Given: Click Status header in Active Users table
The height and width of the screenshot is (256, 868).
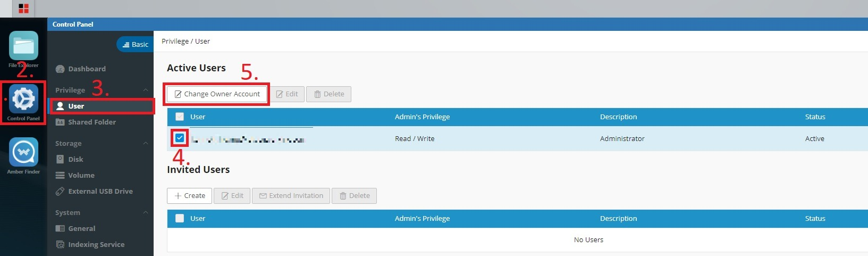Looking at the screenshot, I should [x=815, y=117].
